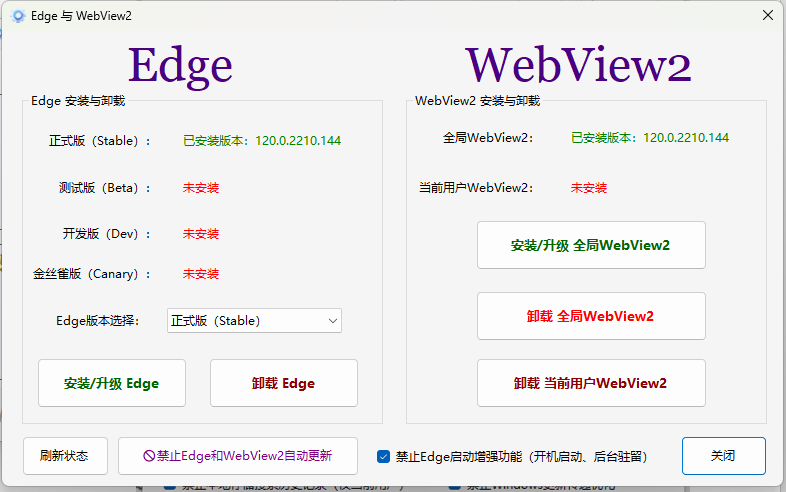Click the large Edge heading text
The width and height of the screenshot is (786, 492).
[x=180, y=66]
